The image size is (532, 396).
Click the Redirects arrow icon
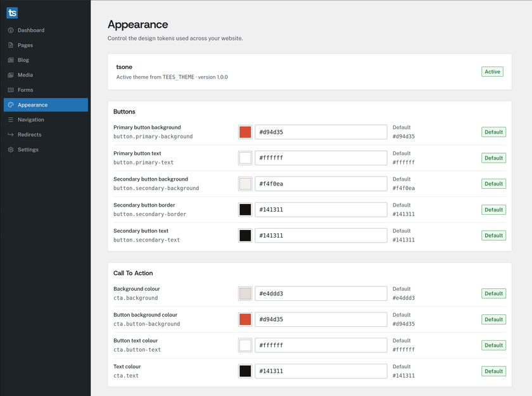click(x=11, y=135)
